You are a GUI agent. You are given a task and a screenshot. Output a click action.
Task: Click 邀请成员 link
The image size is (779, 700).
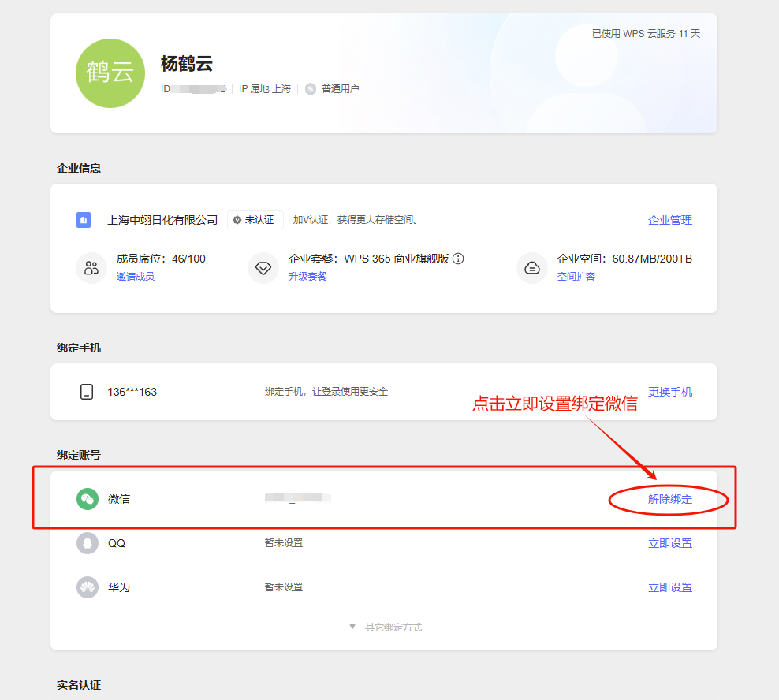(x=136, y=276)
